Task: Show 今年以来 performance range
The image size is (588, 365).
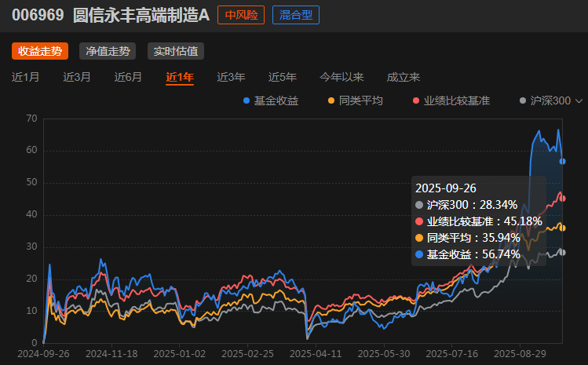Action: click(x=341, y=77)
